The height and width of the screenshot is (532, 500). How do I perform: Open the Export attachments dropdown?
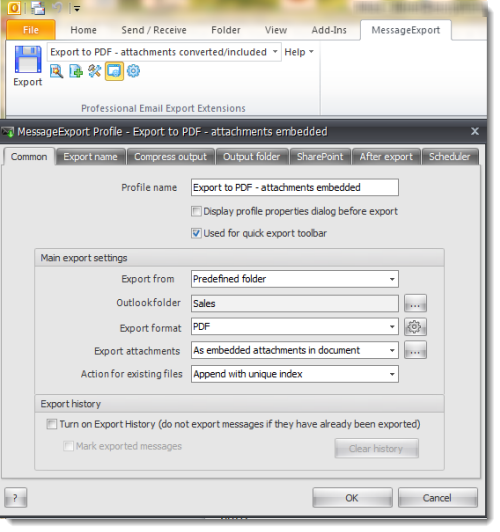(294, 350)
